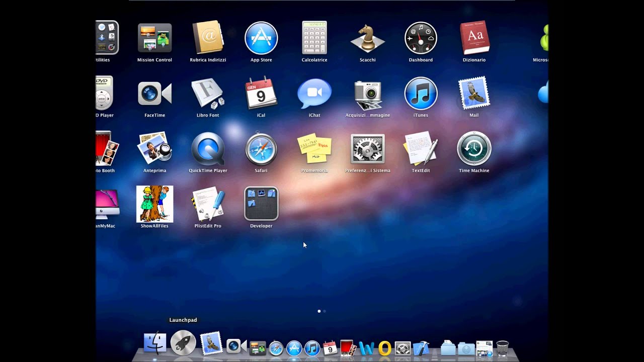644x362 pixels.
Task: Select the first Launchpad page dot
Action: [319, 311]
